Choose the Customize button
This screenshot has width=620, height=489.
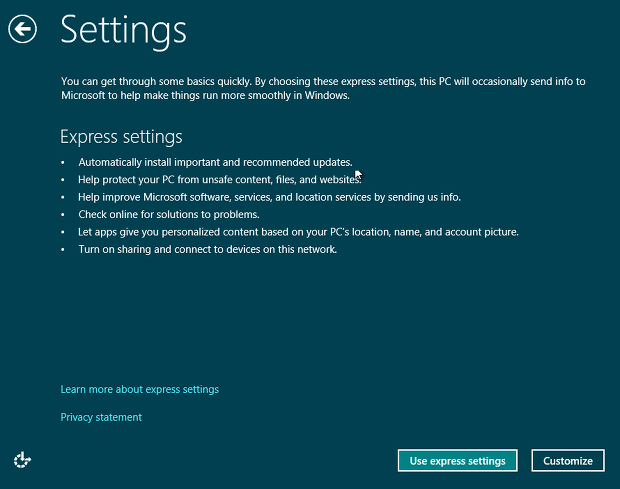click(x=568, y=461)
